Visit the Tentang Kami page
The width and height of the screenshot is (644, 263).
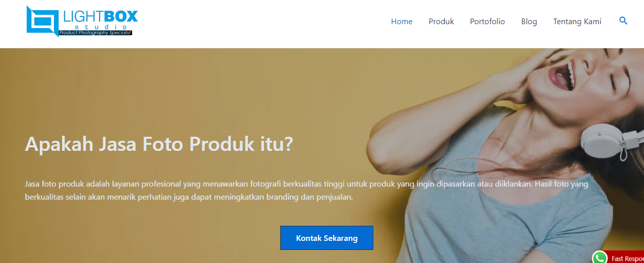pos(577,22)
